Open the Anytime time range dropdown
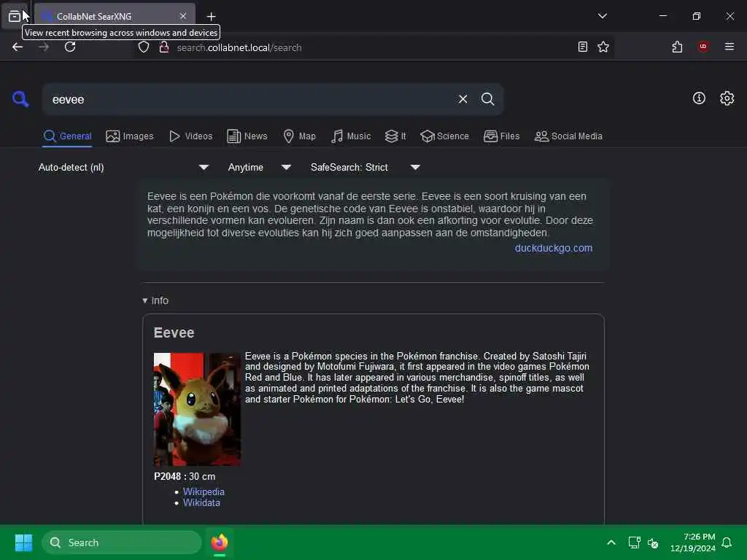The height and width of the screenshot is (560, 747). click(x=259, y=167)
